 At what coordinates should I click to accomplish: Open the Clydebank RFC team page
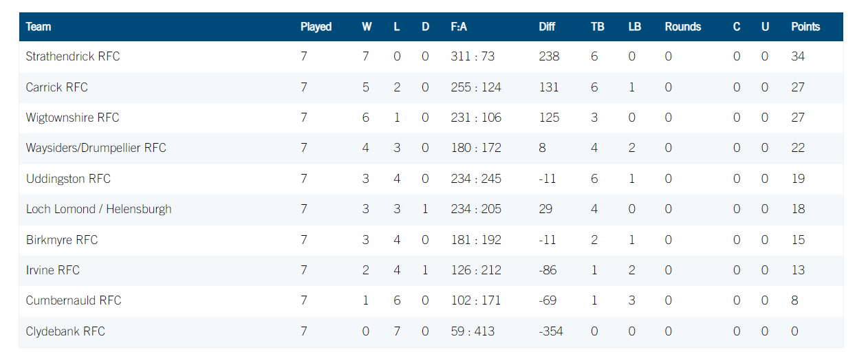[x=65, y=331]
